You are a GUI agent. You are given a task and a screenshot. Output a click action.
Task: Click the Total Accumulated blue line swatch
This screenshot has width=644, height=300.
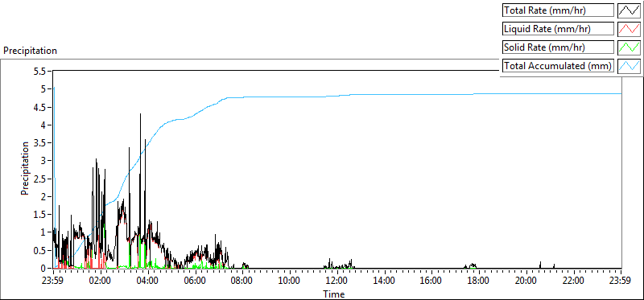tap(629, 66)
